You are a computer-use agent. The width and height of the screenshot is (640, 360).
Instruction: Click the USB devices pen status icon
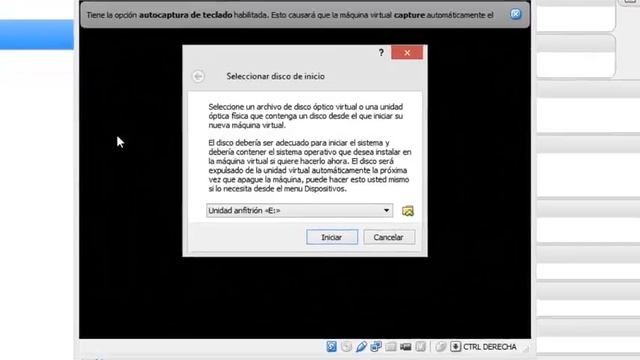tap(361, 347)
